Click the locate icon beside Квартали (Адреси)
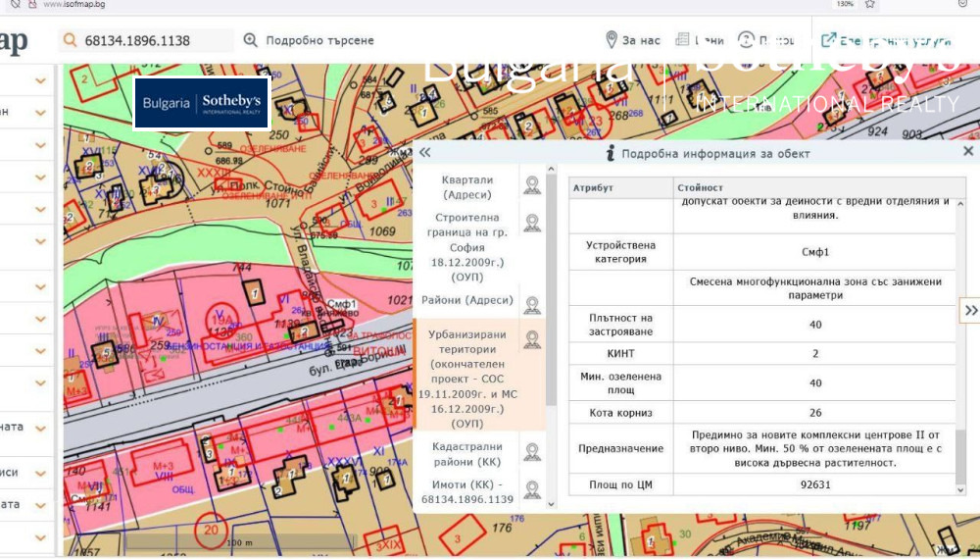The width and height of the screenshot is (980, 559). click(x=532, y=186)
